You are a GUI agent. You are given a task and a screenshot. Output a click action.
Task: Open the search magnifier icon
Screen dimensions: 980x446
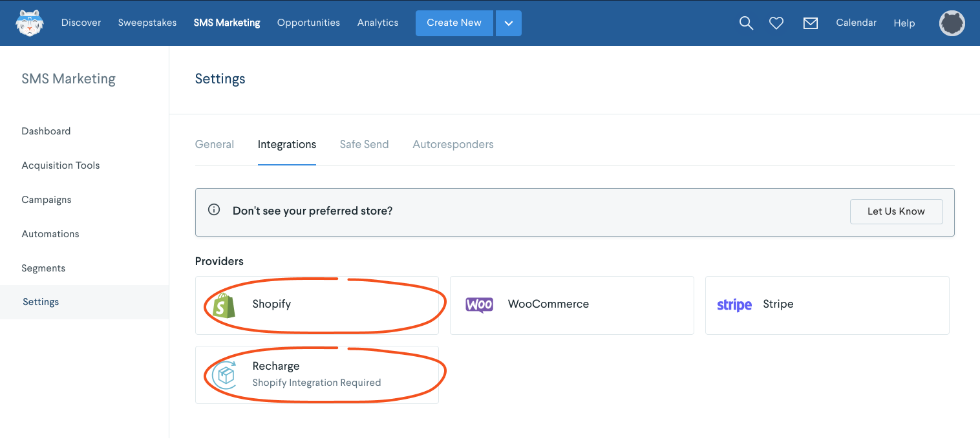click(746, 23)
